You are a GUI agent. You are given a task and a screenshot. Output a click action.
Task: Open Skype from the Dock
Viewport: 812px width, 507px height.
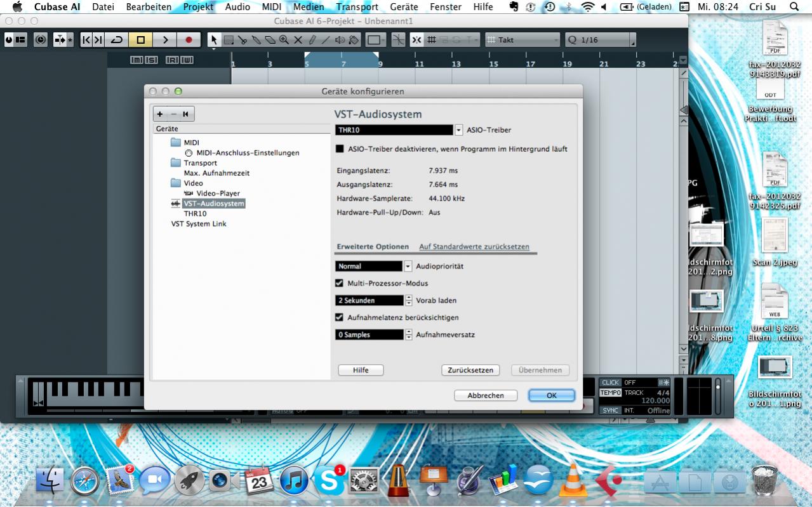(329, 480)
